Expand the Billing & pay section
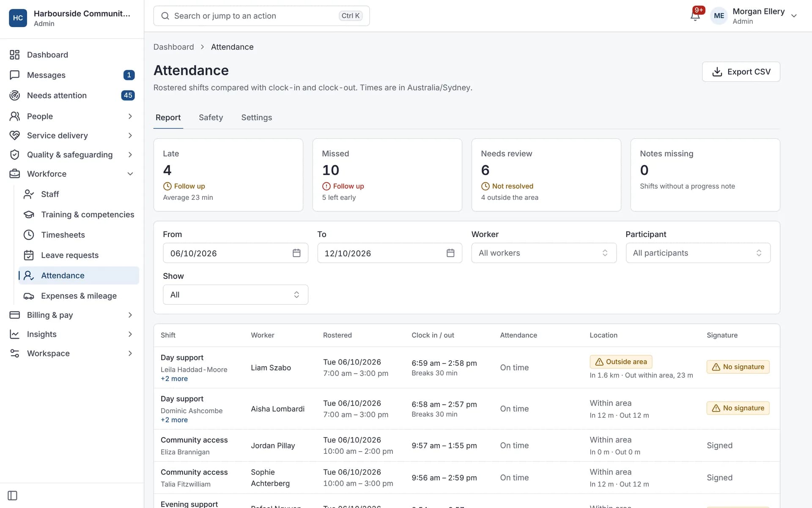The width and height of the screenshot is (812, 508). point(72,315)
